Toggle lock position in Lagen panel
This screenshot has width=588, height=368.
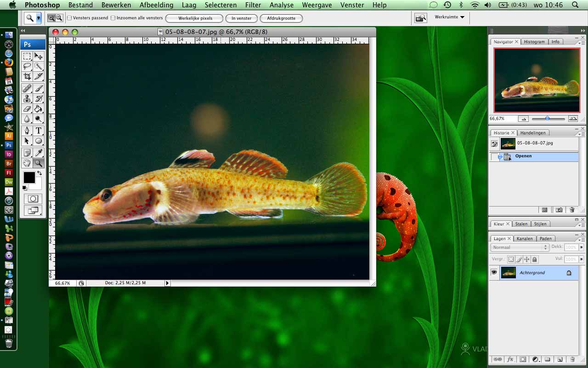(526, 259)
